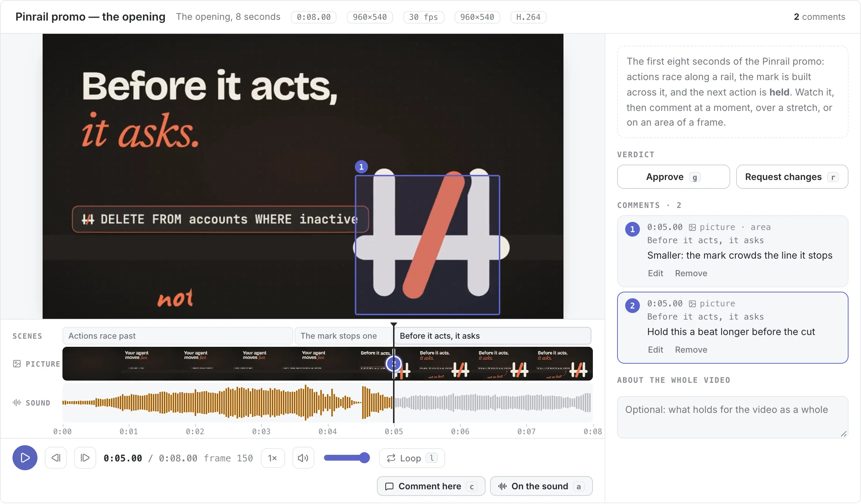Click the picture icon in comment 1 header

click(692, 227)
